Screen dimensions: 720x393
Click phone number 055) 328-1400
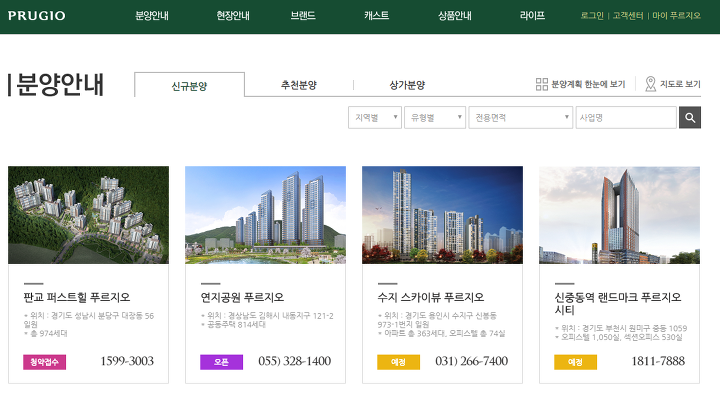tap(294, 361)
